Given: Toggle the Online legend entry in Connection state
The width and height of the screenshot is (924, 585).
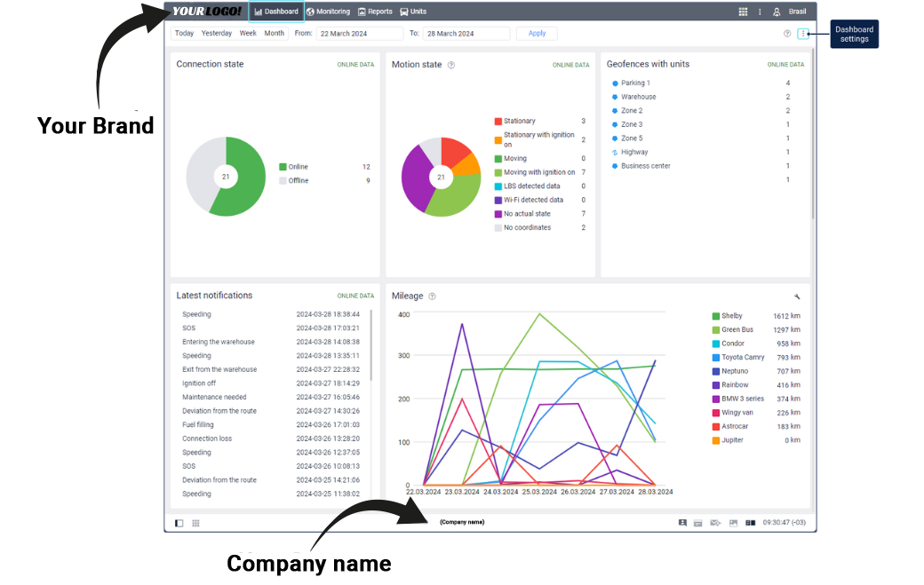Looking at the screenshot, I should [x=283, y=167].
